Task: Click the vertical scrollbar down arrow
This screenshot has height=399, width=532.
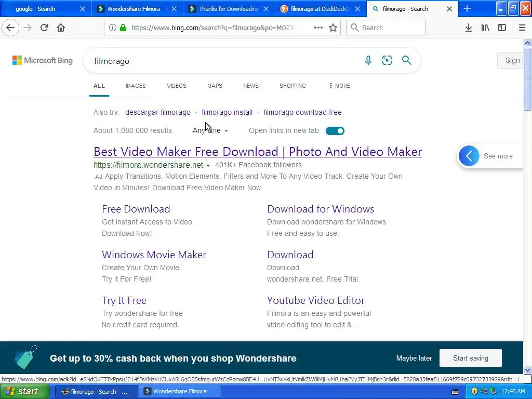Action: [x=527, y=370]
